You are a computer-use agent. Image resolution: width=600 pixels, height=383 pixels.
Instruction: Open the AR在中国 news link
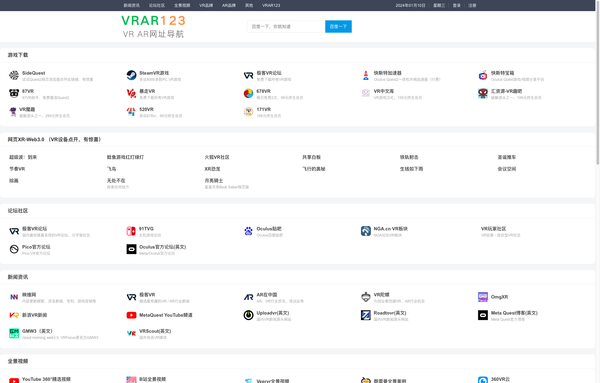pyautogui.click(x=267, y=295)
